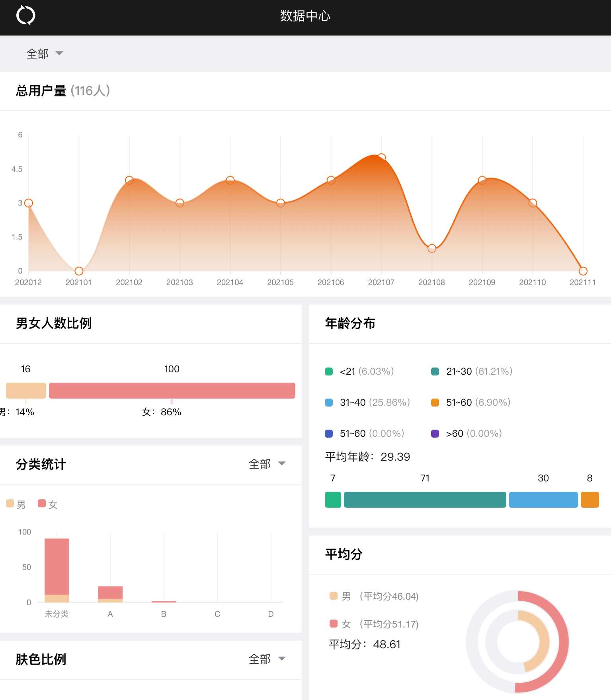Click the 女 平均分51.17 legend item
611x700 pixels.
coord(374,624)
